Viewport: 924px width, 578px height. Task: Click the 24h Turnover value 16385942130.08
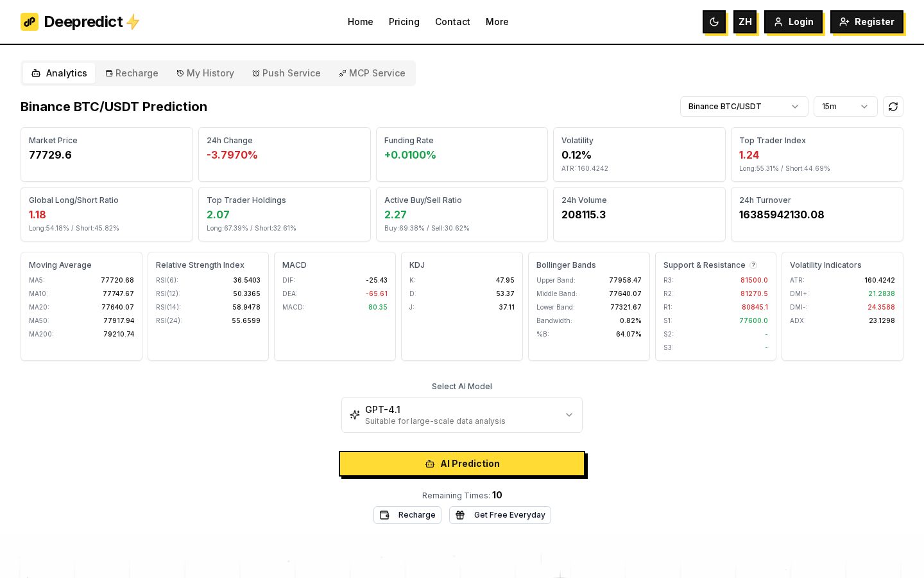point(782,215)
